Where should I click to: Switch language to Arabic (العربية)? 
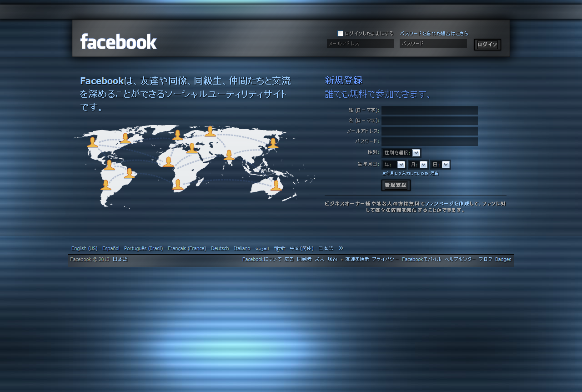262,248
